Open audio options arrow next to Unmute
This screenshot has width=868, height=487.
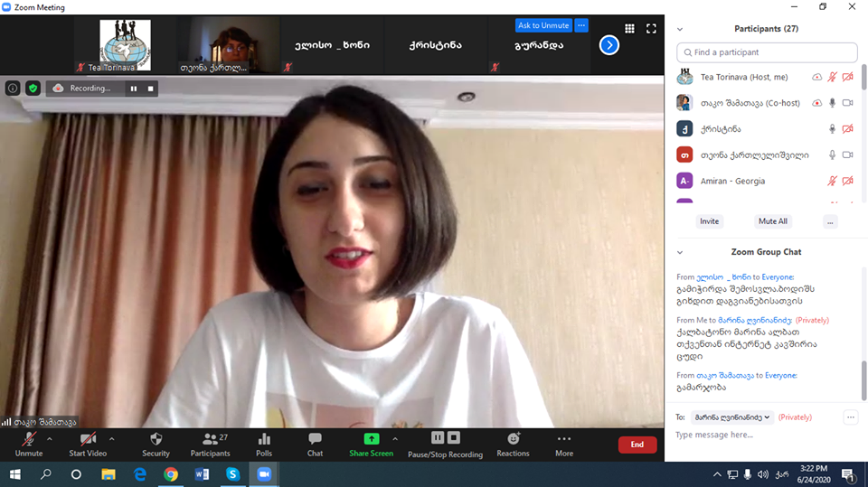(50, 439)
